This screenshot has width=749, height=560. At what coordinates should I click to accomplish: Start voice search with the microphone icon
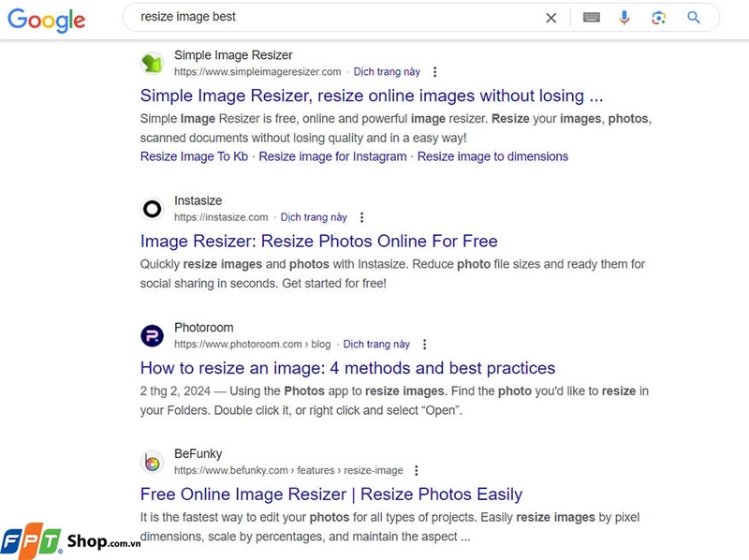click(x=624, y=18)
